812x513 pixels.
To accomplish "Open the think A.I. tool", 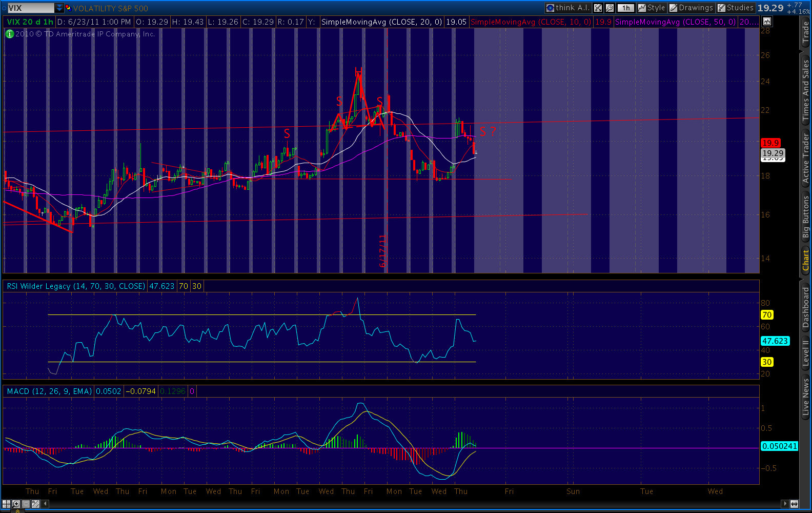I will pyautogui.click(x=568, y=8).
